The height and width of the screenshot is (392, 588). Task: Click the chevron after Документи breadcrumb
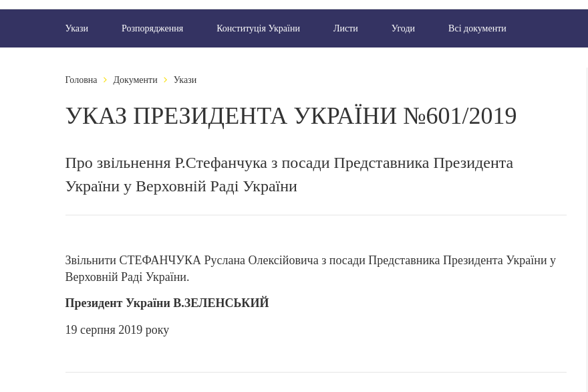(x=166, y=80)
